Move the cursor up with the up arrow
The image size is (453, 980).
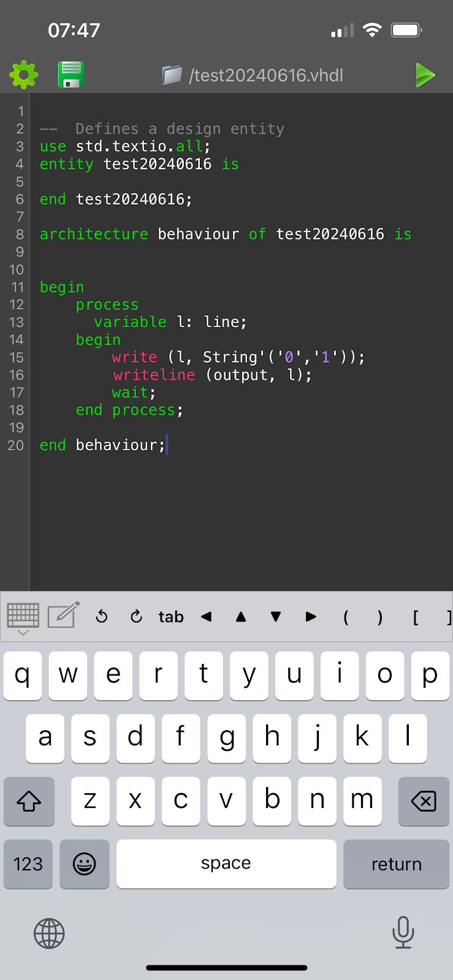[x=241, y=617]
